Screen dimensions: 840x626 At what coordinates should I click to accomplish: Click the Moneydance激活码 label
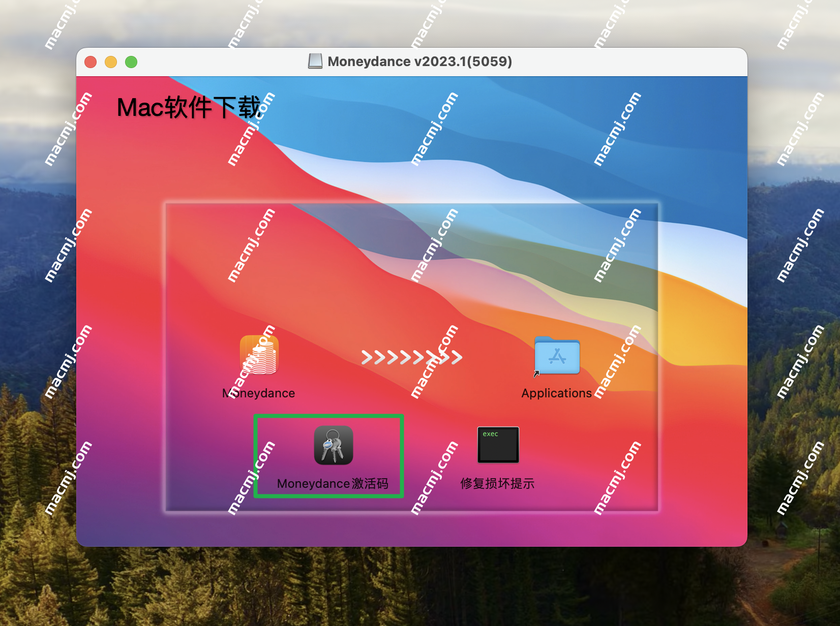coord(333,484)
